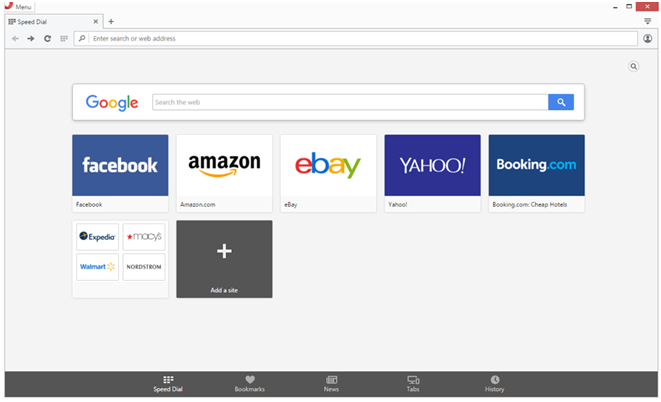This screenshot has height=402, width=661.
Task: Click the round search icon below toolbar
Action: point(633,66)
